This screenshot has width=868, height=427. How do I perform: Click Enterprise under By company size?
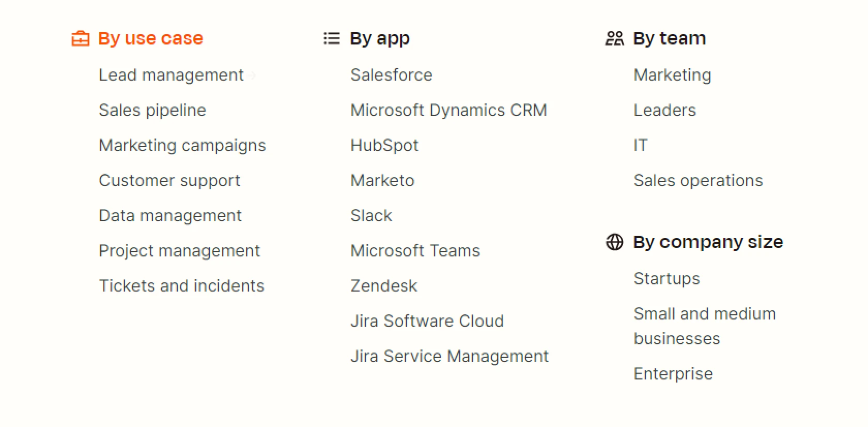[x=673, y=374]
